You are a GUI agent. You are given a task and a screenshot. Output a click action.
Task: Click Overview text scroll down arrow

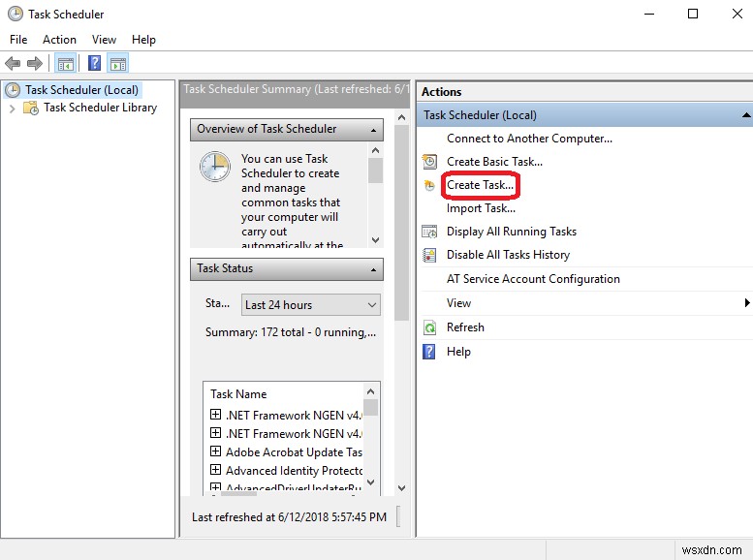point(376,239)
